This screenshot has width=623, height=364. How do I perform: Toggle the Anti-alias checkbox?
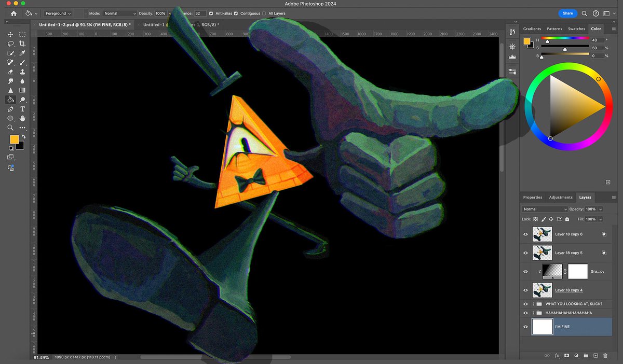pyautogui.click(x=211, y=13)
